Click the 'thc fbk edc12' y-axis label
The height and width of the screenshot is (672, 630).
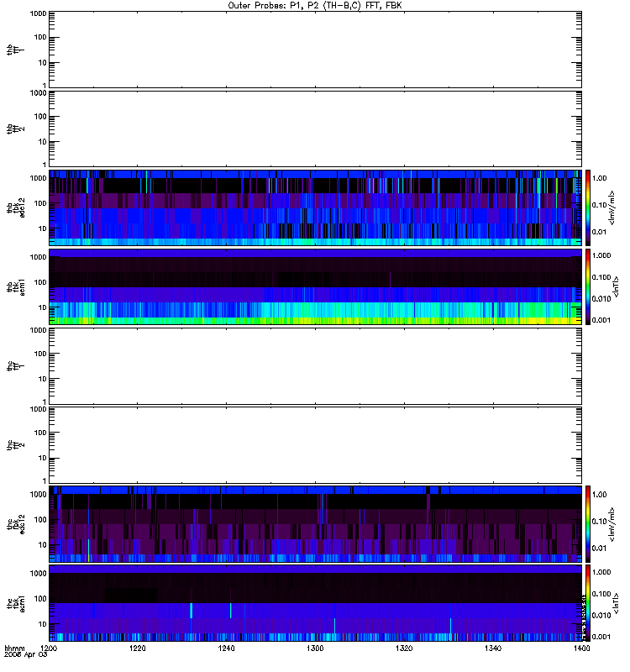coord(16,524)
